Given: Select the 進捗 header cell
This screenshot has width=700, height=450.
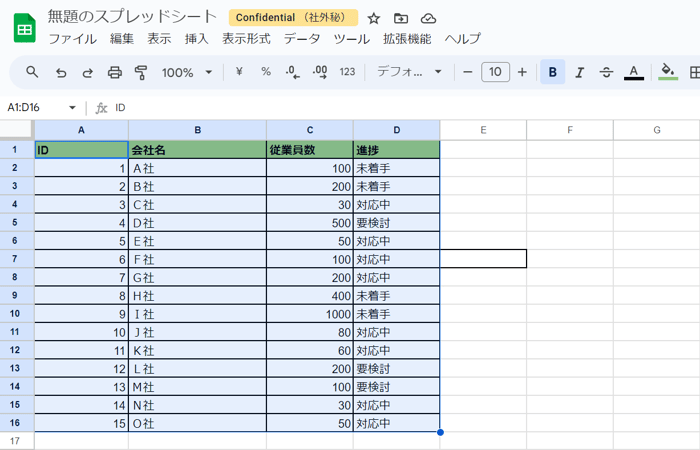Looking at the screenshot, I should point(396,150).
